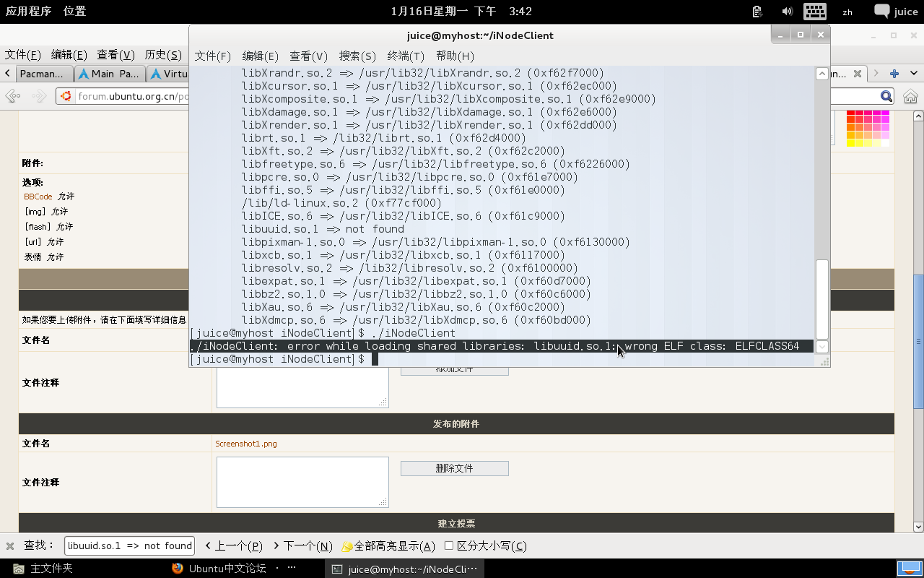924x578 pixels.
Task: Click the Ubuntu site favicon in URL bar
Action: pos(66,96)
